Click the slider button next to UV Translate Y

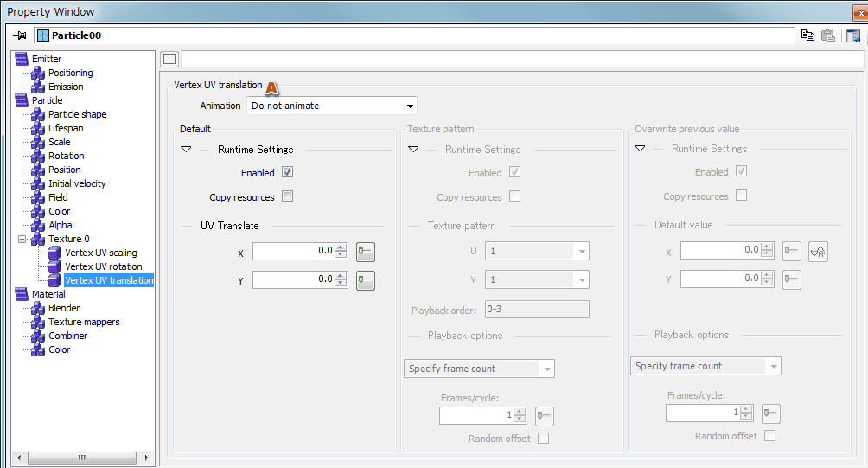[x=365, y=280]
